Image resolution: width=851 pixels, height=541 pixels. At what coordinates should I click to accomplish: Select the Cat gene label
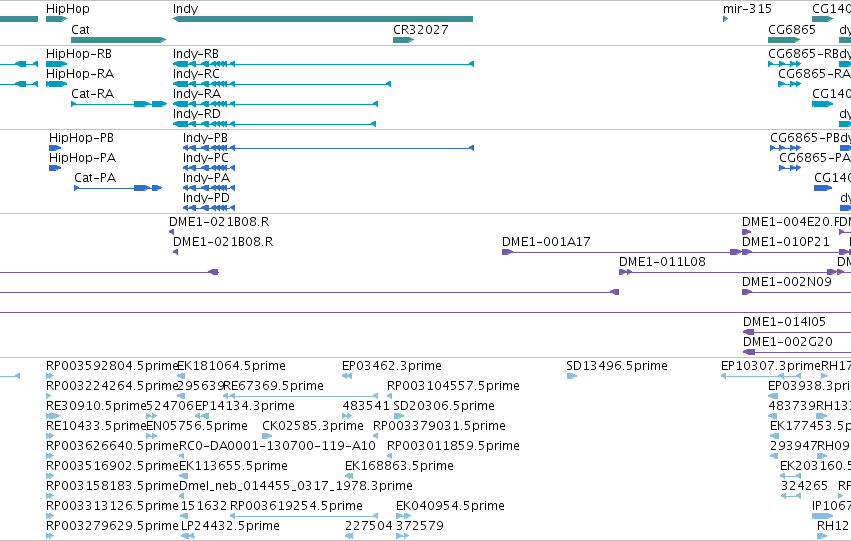pyautogui.click(x=80, y=30)
